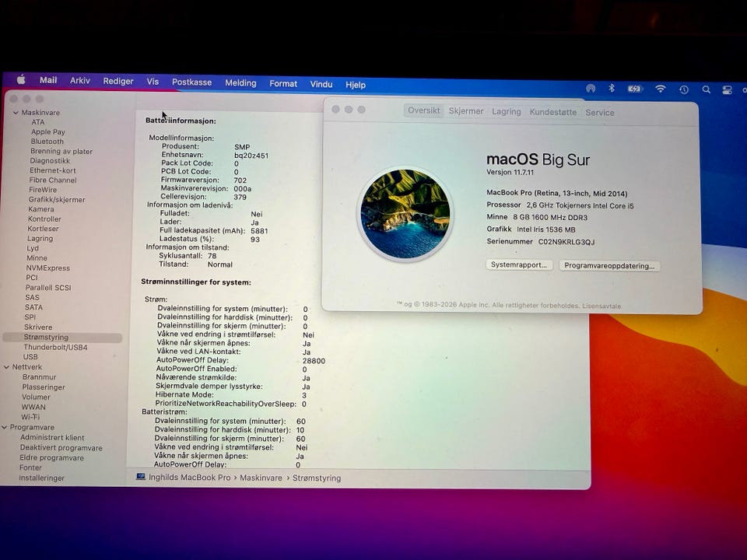Select Wi-Fi in the sidebar
The width and height of the screenshot is (747, 560).
tap(30, 417)
